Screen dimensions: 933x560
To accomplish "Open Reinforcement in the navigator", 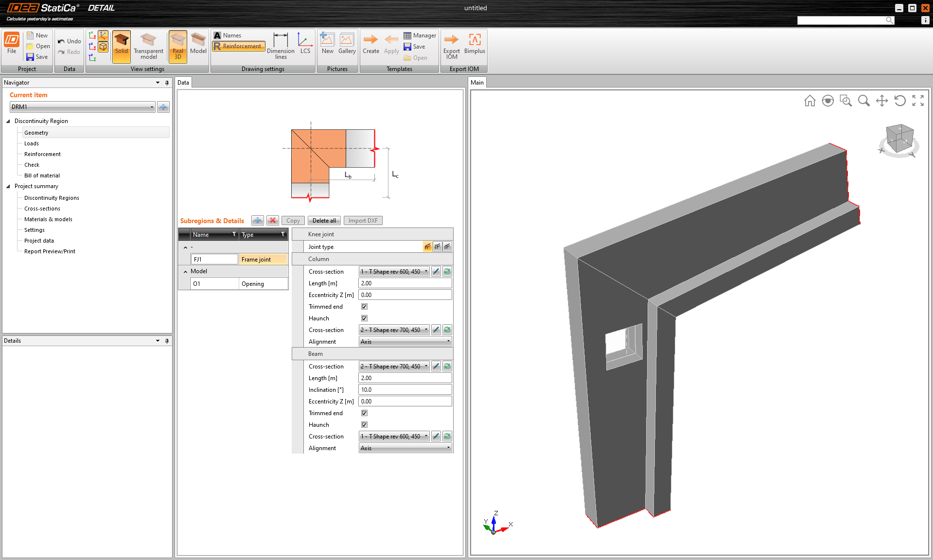I will (42, 154).
